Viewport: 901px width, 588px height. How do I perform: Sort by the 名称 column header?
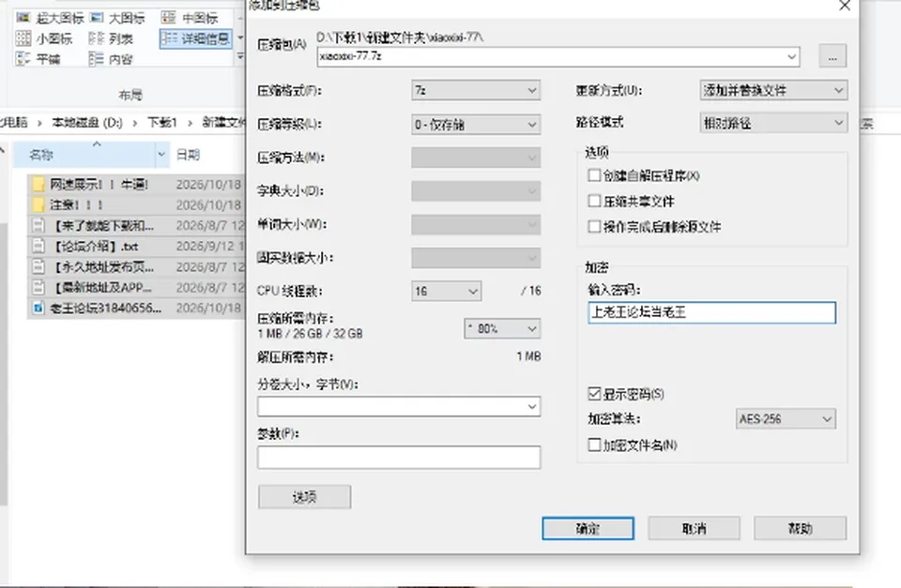point(92,154)
